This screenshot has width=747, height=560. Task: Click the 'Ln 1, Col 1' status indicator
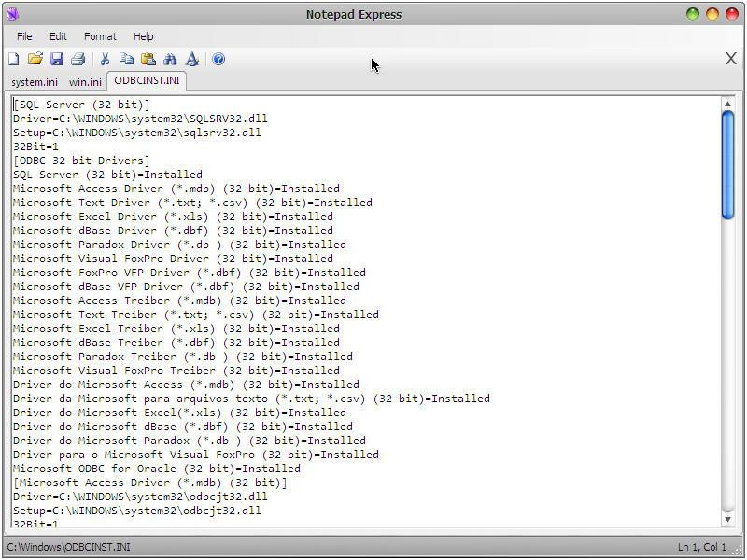(702, 547)
